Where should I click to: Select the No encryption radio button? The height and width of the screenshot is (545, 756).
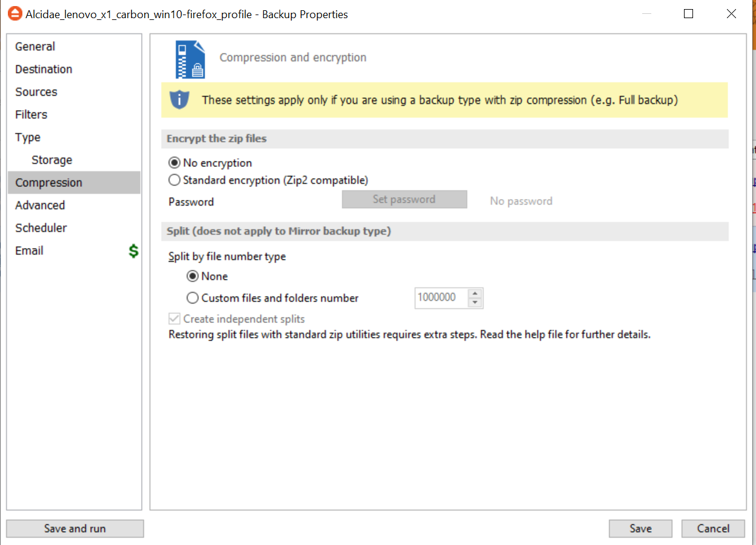coord(175,163)
